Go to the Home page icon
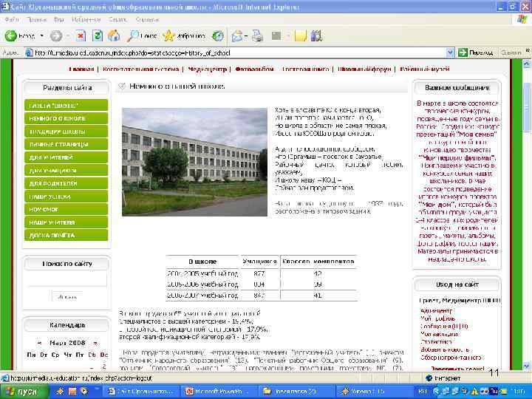Screen dimensions: 532x399 click(114, 35)
